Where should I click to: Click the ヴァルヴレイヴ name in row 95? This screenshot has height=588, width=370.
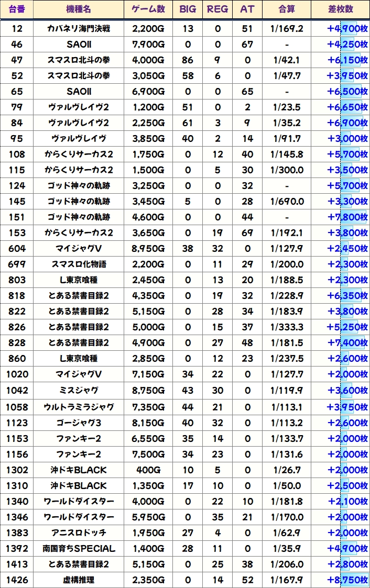tap(79, 139)
